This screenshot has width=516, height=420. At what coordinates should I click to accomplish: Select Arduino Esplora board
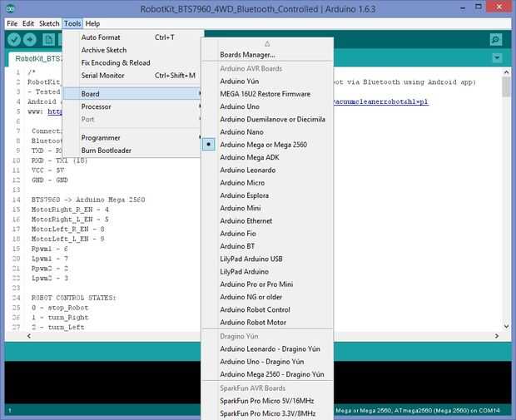pyautogui.click(x=267, y=195)
